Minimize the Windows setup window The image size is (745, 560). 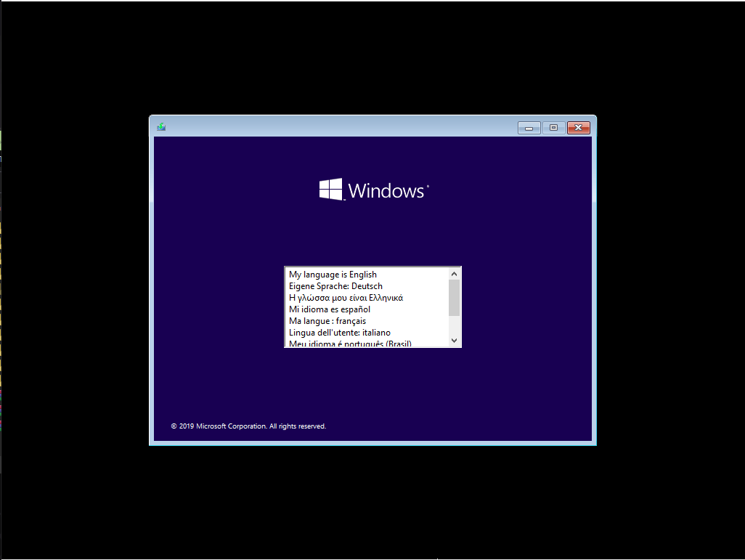(x=529, y=128)
